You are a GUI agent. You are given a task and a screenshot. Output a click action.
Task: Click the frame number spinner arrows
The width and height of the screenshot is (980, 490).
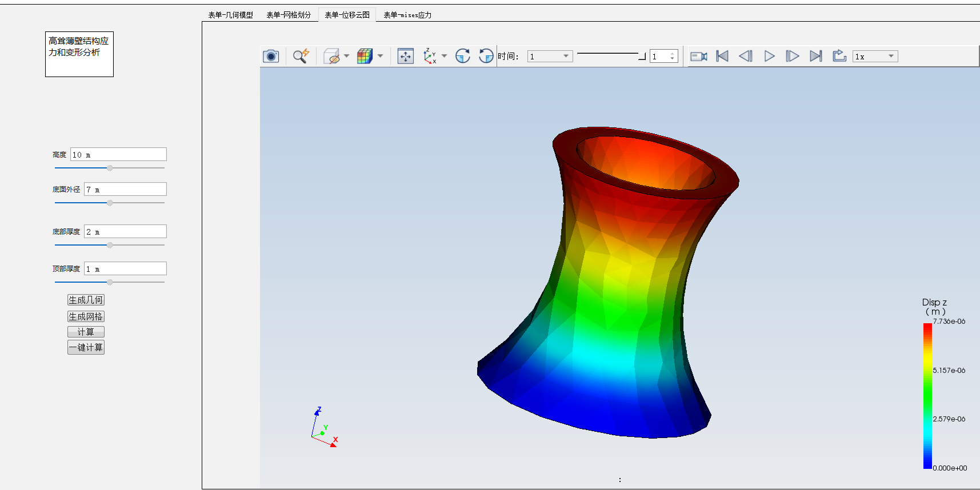[673, 56]
